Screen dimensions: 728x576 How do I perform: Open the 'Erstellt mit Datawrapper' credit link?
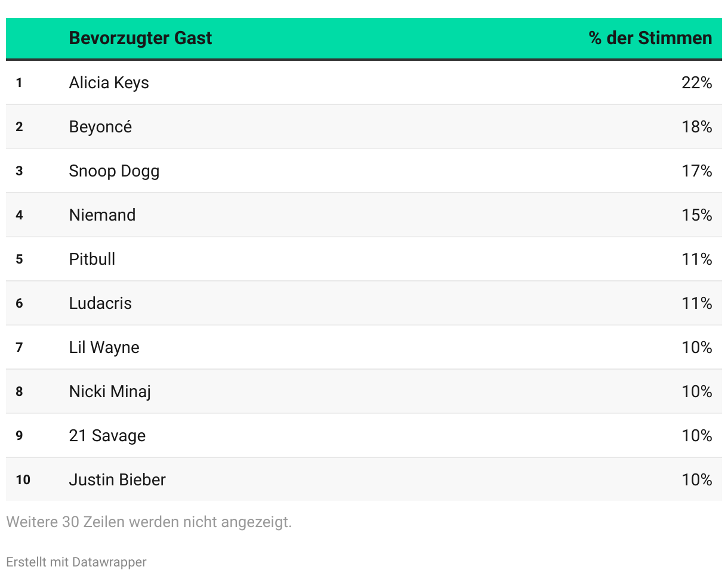pos(76,562)
